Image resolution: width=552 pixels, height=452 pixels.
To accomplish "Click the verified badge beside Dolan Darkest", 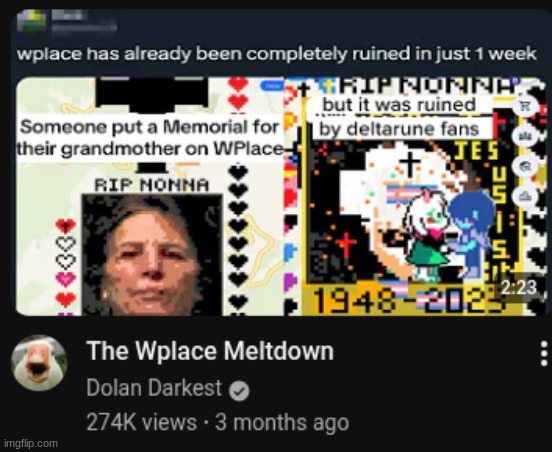I will tap(239, 391).
